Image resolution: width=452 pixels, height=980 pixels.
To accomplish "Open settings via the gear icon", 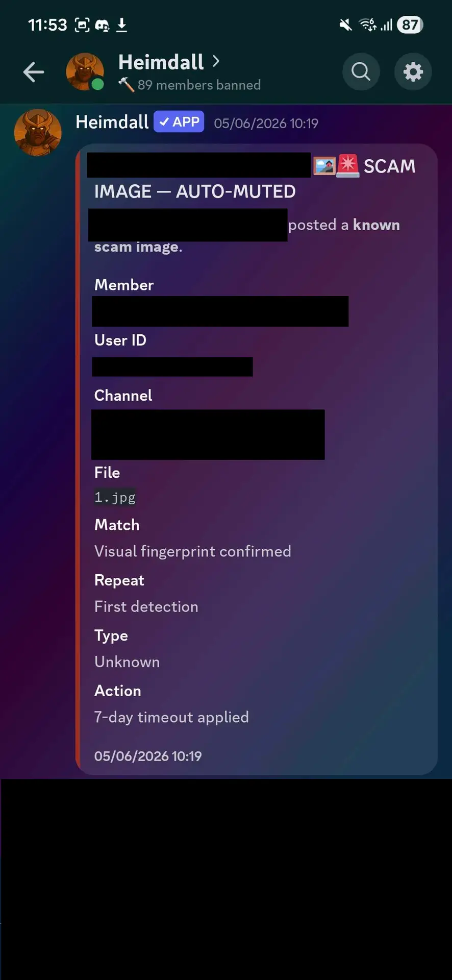I will (x=413, y=71).
